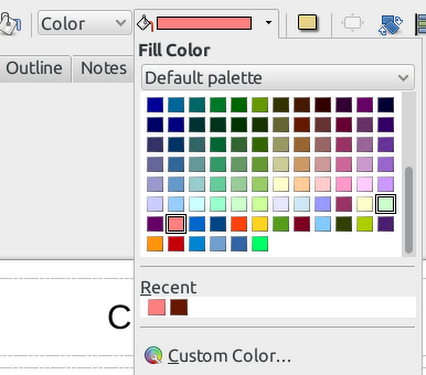Screen dimensions: 426x375
Task: Select the outlined light green palette swatch
Action: [x=386, y=204]
